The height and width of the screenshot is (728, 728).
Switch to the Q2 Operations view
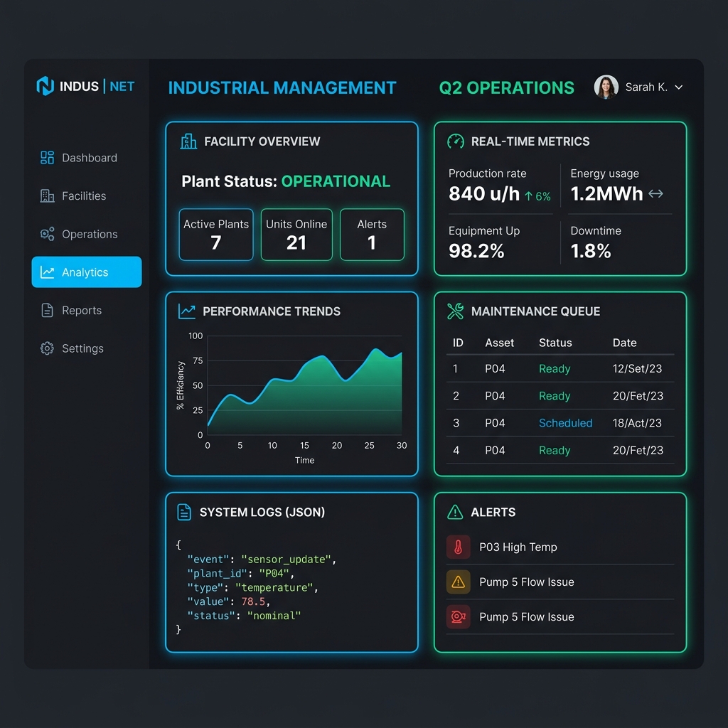(x=506, y=87)
